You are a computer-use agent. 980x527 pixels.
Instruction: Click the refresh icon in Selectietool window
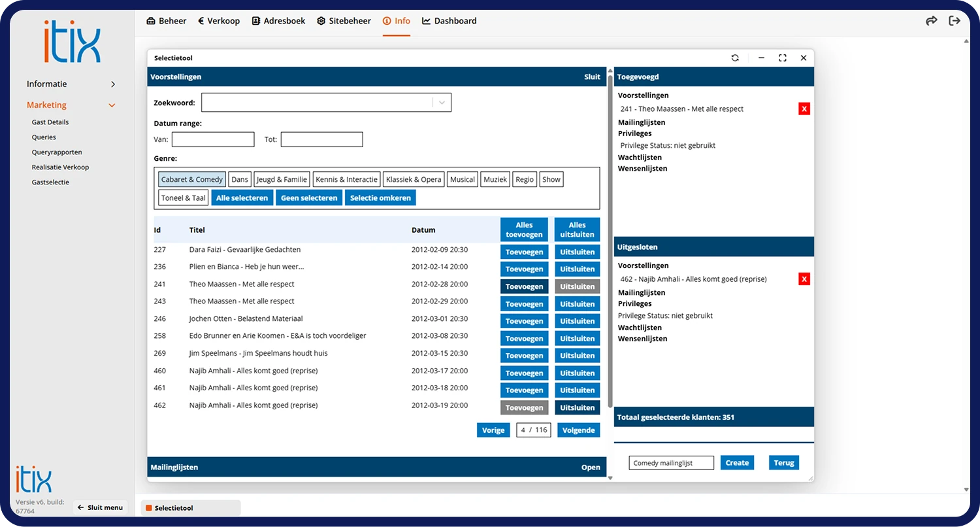click(x=735, y=58)
